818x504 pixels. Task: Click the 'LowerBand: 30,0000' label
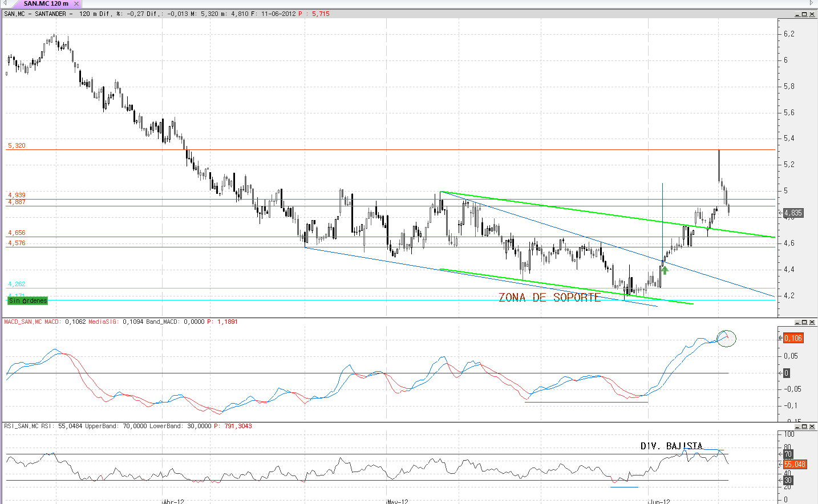180,426
